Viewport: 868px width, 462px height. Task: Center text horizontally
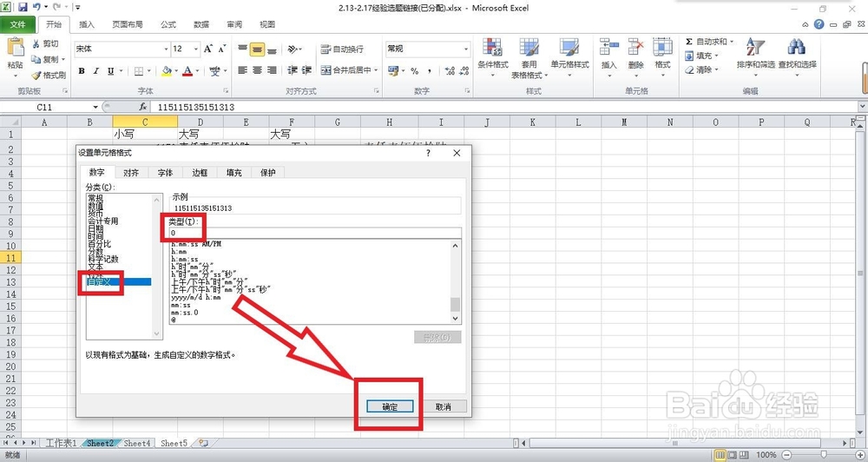pyautogui.click(x=257, y=70)
